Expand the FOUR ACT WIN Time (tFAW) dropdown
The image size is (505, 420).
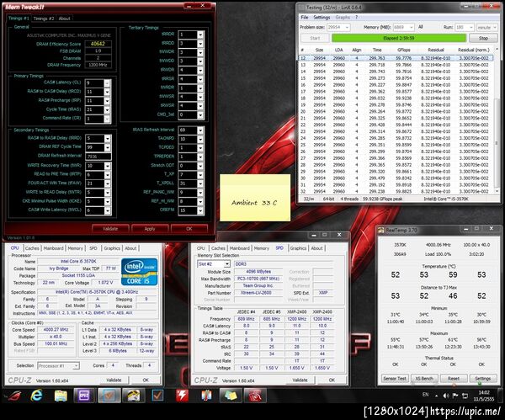[107, 183]
